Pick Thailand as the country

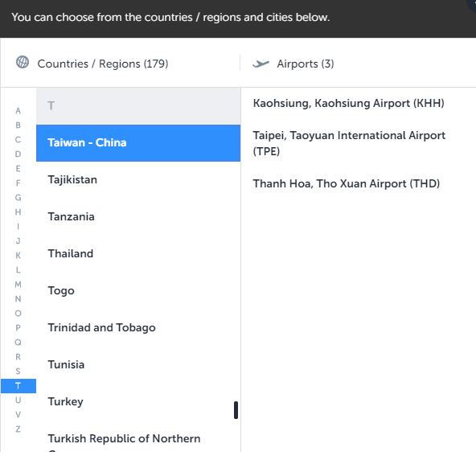(138, 254)
